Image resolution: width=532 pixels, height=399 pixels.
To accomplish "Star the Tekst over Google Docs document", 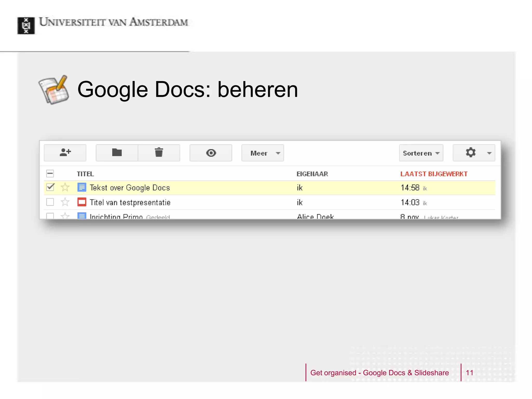I will (x=65, y=187).
